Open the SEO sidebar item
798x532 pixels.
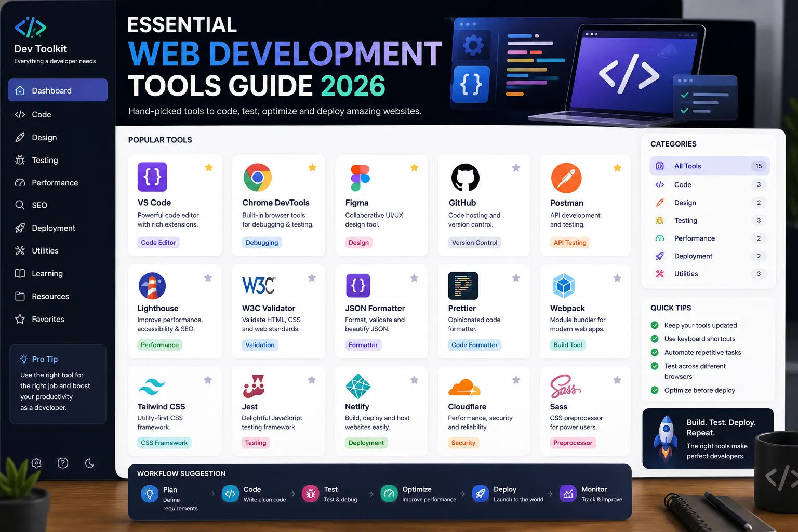(x=58, y=205)
